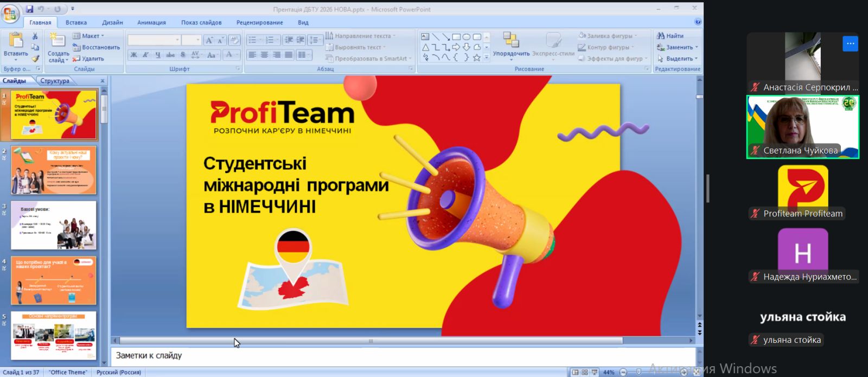Expand the Макет layout dropdown

[90, 36]
